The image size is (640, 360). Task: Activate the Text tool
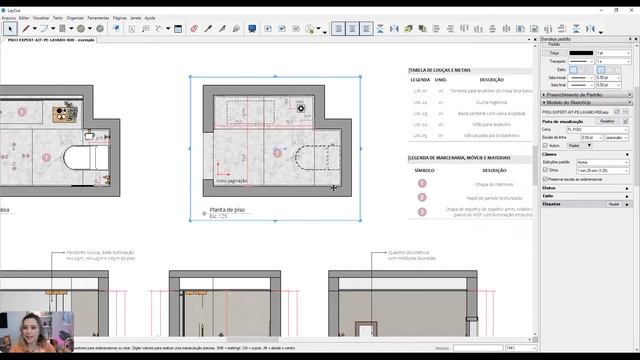(x=131, y=29)
